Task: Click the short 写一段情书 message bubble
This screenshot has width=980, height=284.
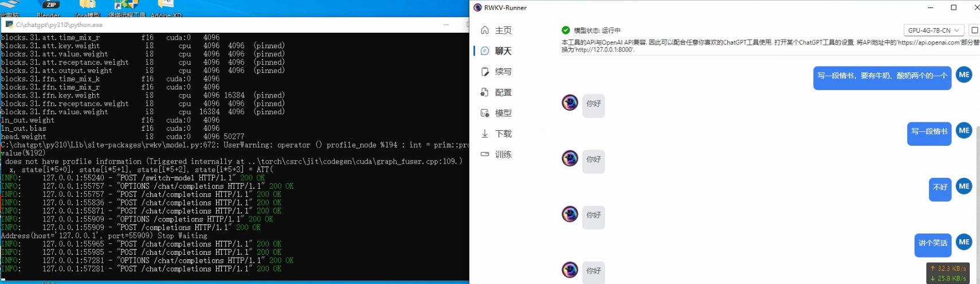Action: click(x=929, y=134)
